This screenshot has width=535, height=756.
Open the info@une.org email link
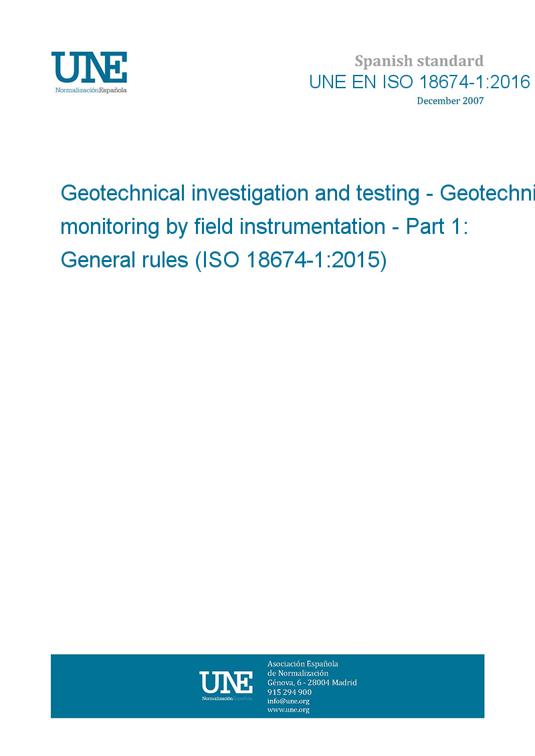288,701
